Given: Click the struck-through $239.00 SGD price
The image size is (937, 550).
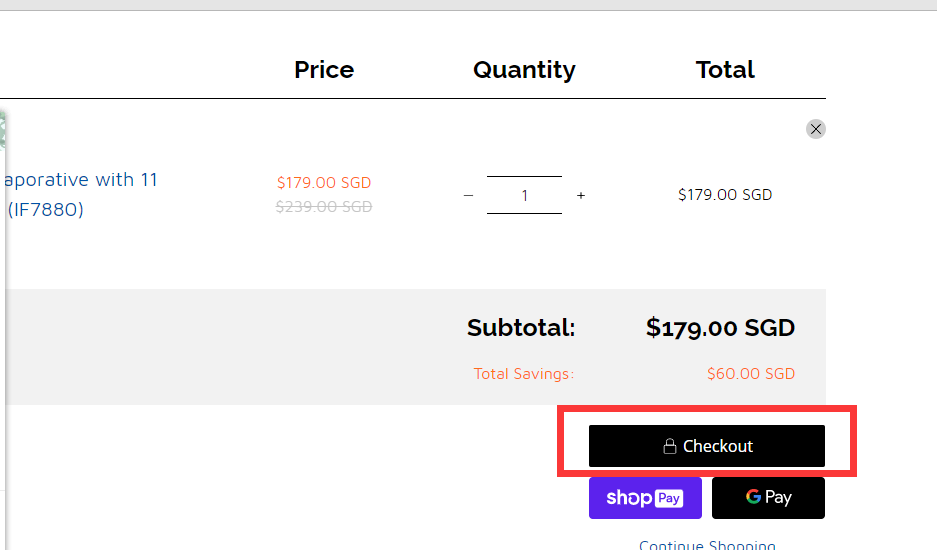Looking at the screenshot, I should pos(324,207).
